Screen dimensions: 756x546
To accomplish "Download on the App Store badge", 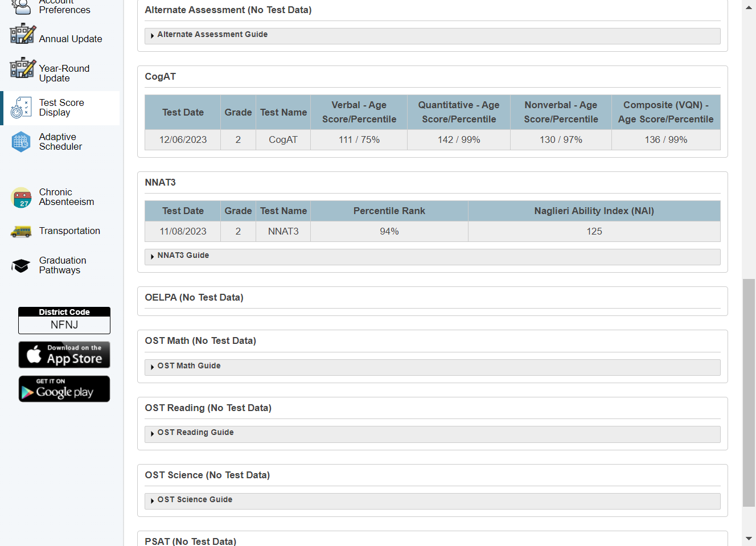I will [64, 355].
